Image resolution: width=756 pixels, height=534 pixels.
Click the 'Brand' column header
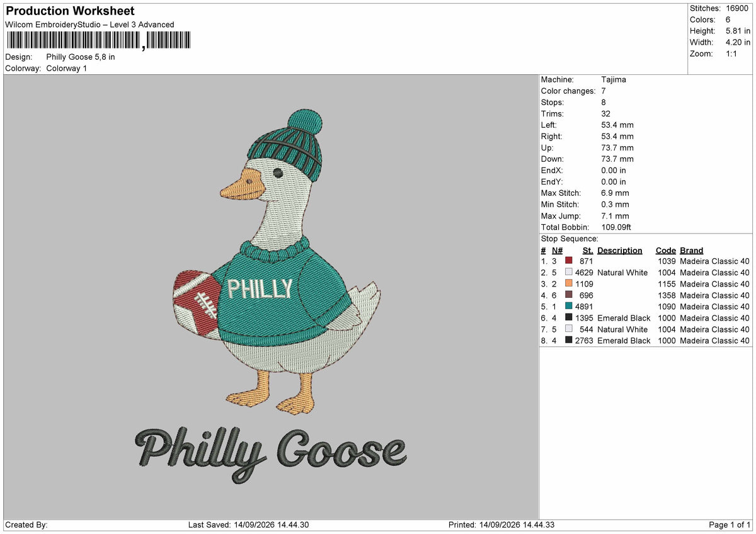[x=692, y=251]
